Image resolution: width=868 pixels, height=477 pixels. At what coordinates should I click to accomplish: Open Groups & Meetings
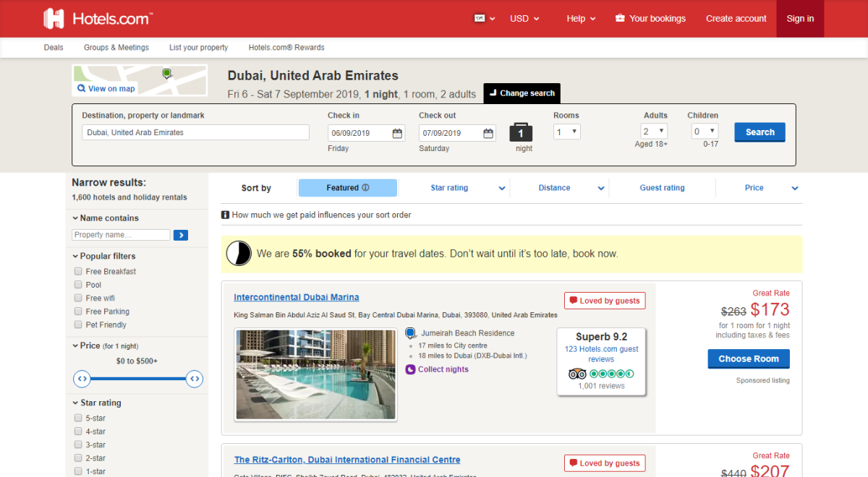116,48
